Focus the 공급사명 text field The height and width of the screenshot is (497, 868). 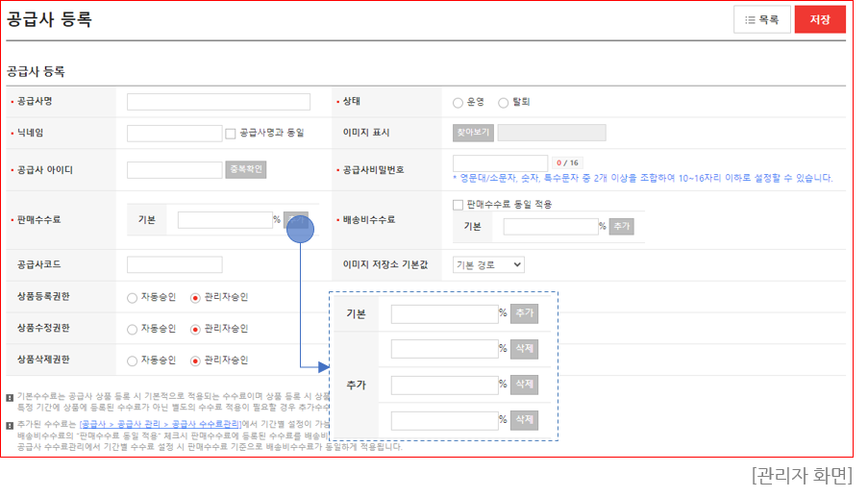[218, 102]
